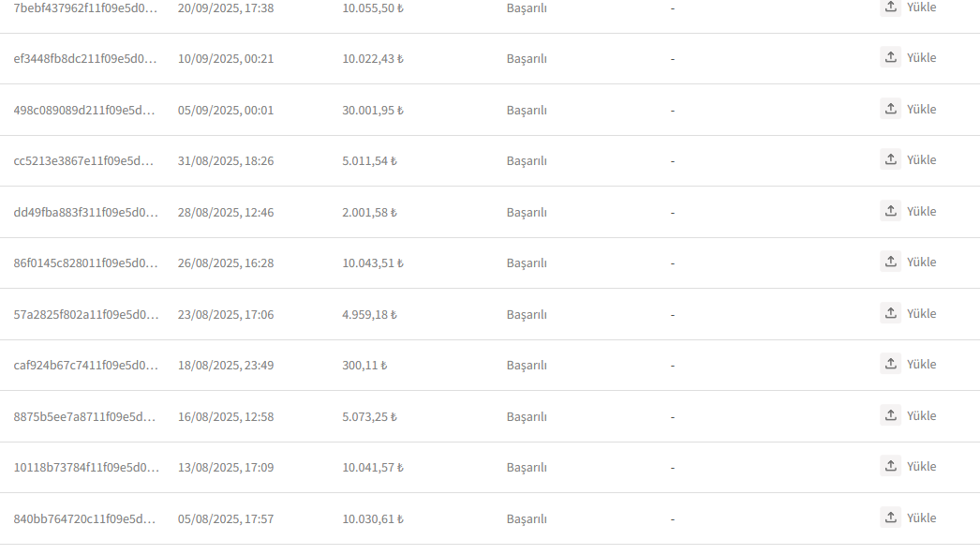This screenshot has height=555, width=980.
Task: Click Başarılı status in 5.073,25 ₺ row
Action: point(527,417)
